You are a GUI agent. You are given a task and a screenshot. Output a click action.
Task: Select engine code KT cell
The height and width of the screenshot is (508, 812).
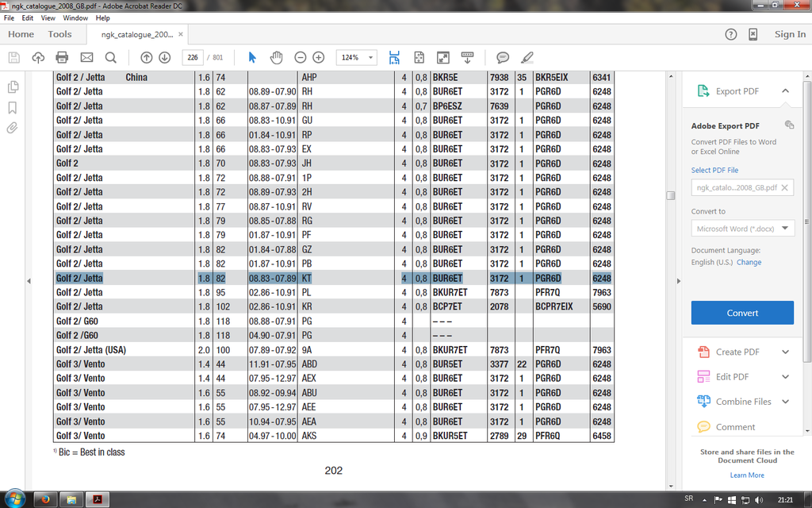pos(307,279)
